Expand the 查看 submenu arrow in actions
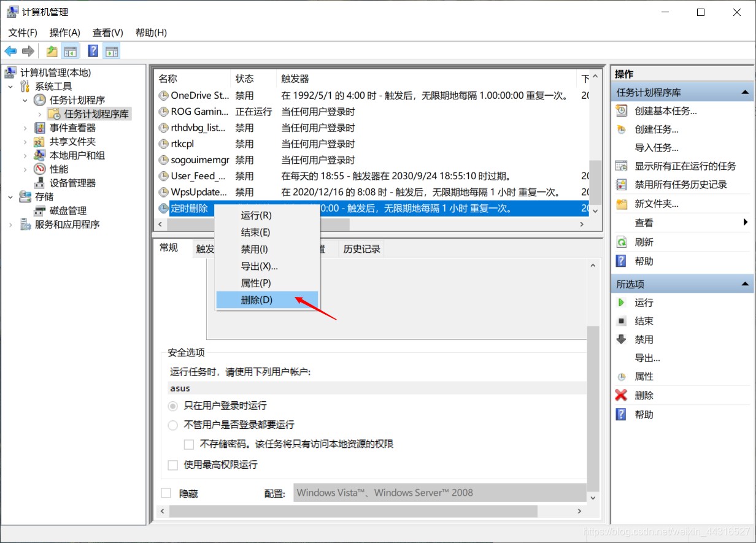The height and width of the screenshot is (543, 756). (x=746, y=222)
